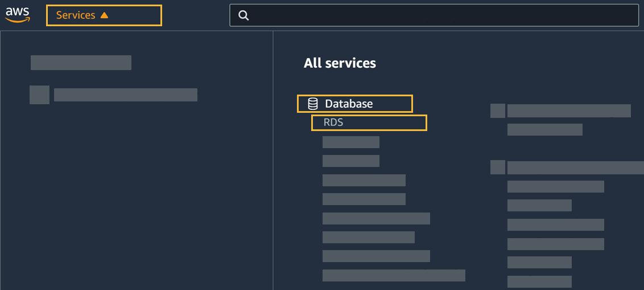Focus the top search input field

(434, 15)
